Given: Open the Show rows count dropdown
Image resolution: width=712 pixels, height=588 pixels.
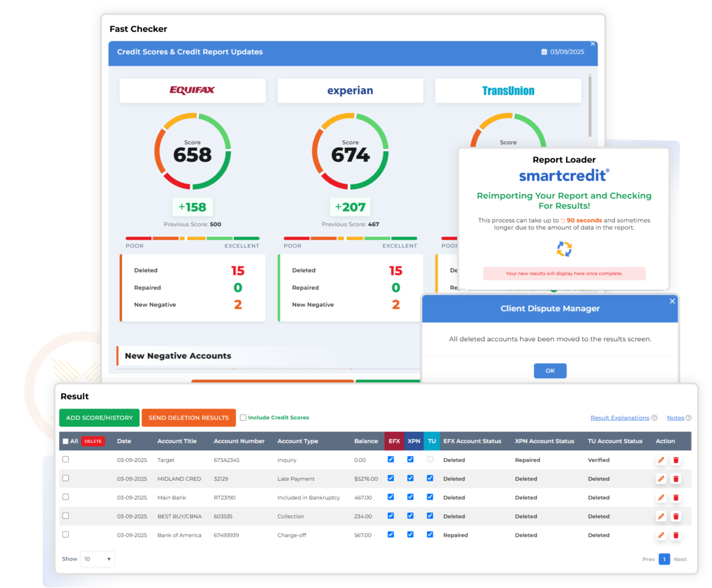Looking at the screenshot, I should pos(97,559).
